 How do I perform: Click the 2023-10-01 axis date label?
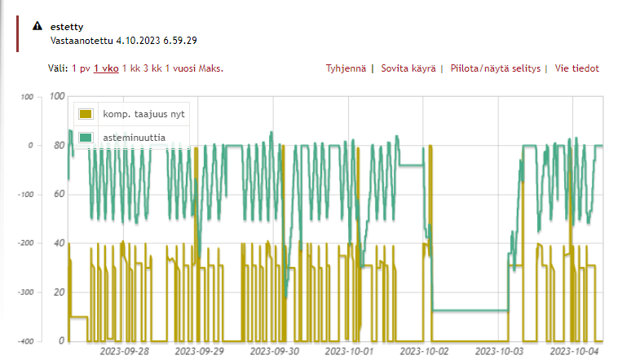point(349,351)
